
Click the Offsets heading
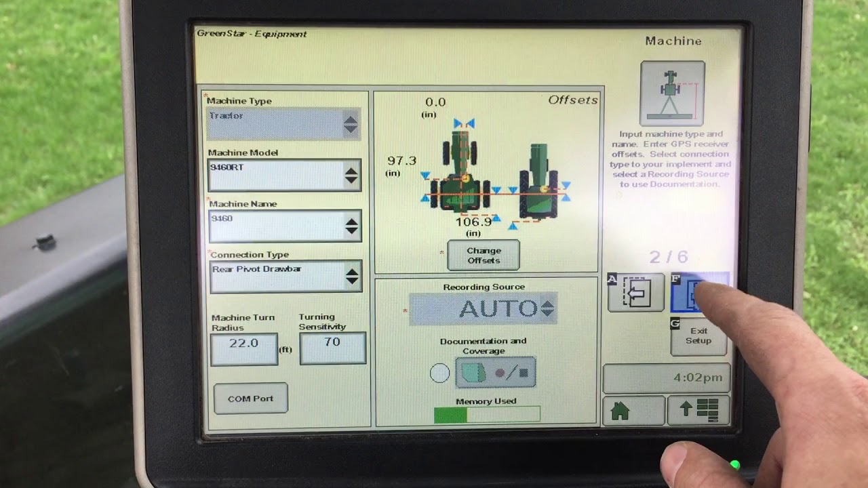coord(573,100)
